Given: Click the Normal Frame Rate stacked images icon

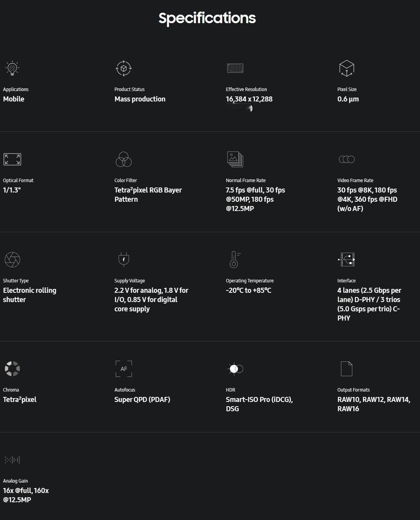Looking at the screenshot, I should pyautogui.click(x=235, y=159).
